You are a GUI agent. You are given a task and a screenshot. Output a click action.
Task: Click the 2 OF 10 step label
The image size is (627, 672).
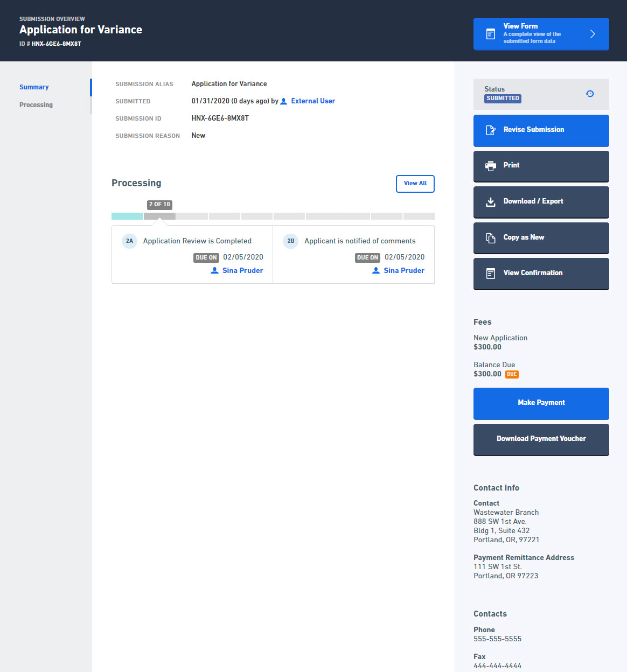(159, 205)
